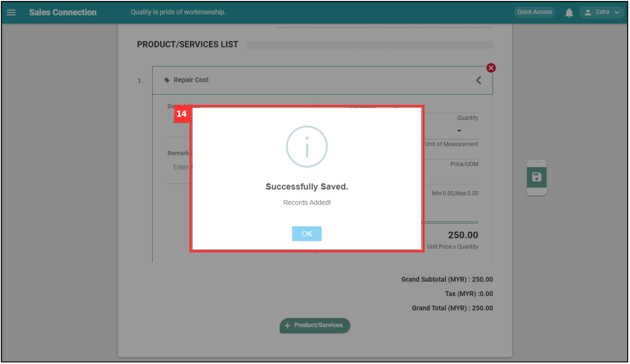The height and width of the screenshot is (364, 630).
Task: Click the plus icon on Product/Services button
Action: 287,326
